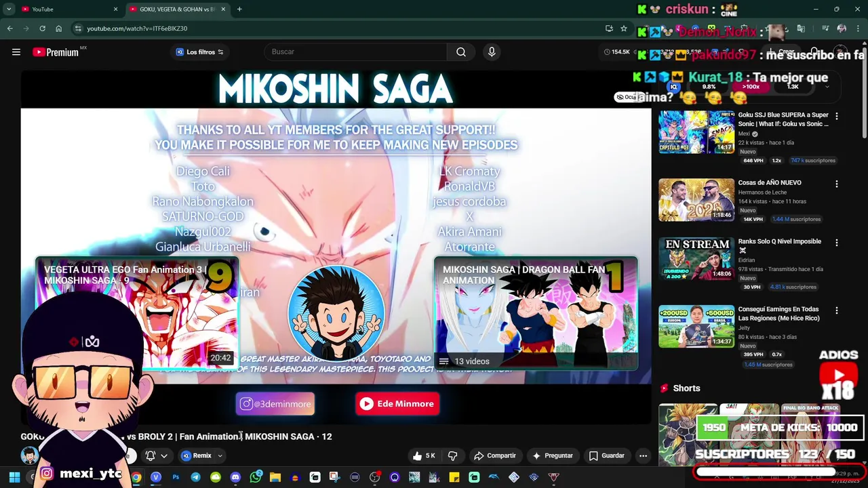The height and width of the screenshot is (488, 868).
Task: Open the YouTube guide hamburger menu
Action: (16, 52)
